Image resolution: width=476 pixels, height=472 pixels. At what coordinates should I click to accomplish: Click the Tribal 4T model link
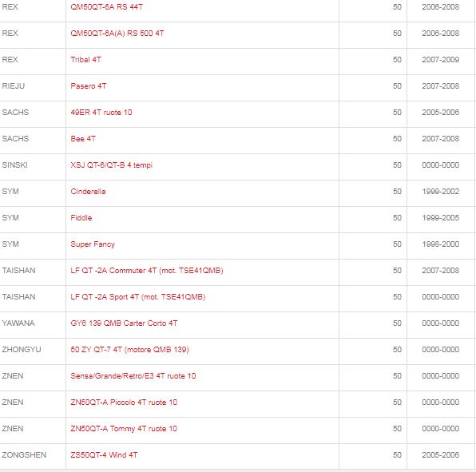tap(86, 60)
